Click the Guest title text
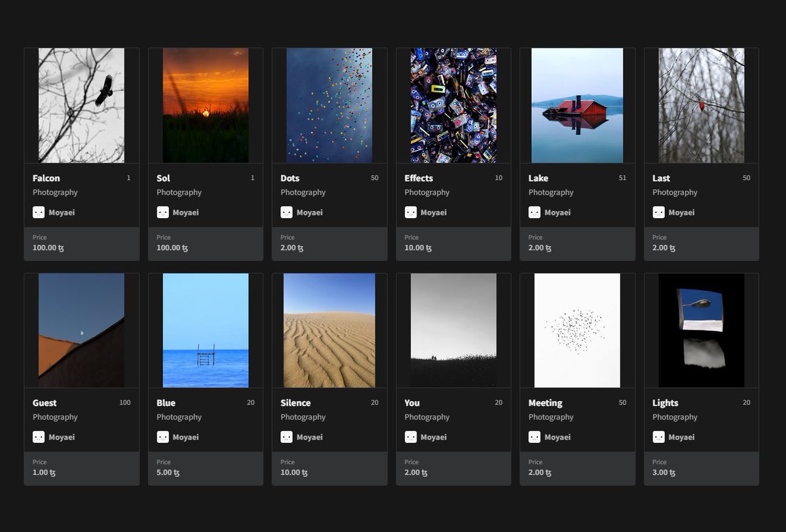Screen dimensions: 786x532 [x=45, y=403]
